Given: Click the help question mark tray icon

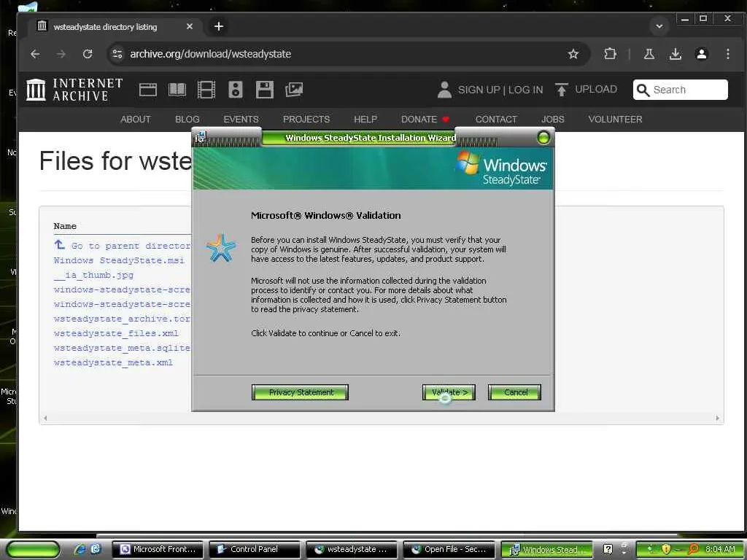Looking at the screenshot, I should coord(608,549).
